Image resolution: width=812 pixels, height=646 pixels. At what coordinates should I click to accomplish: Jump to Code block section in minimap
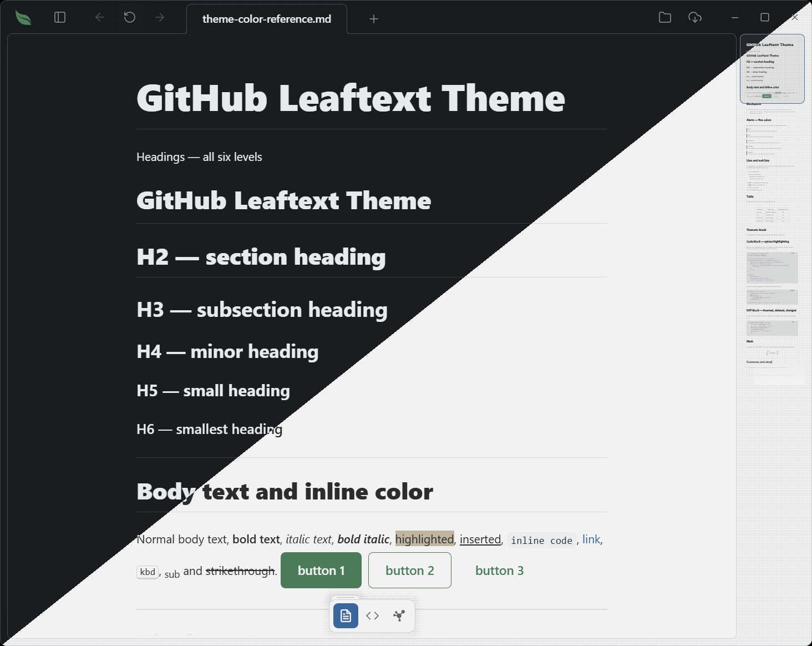click(768, 241)
